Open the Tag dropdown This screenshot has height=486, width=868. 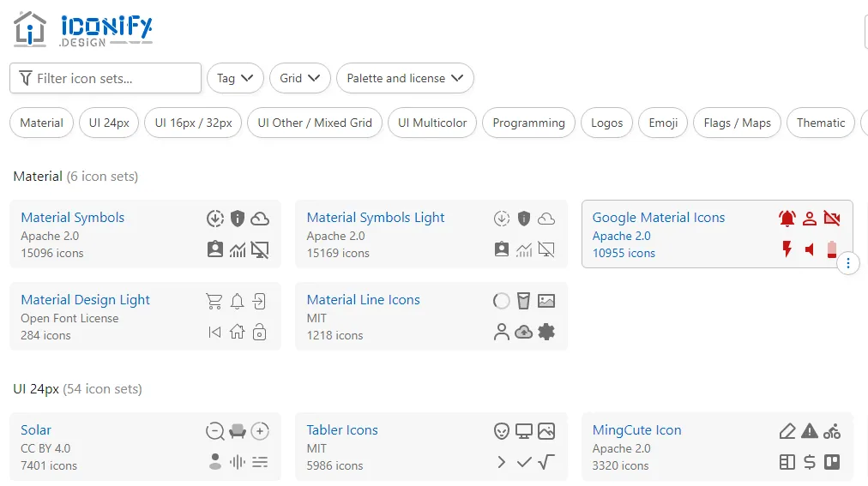235,78
